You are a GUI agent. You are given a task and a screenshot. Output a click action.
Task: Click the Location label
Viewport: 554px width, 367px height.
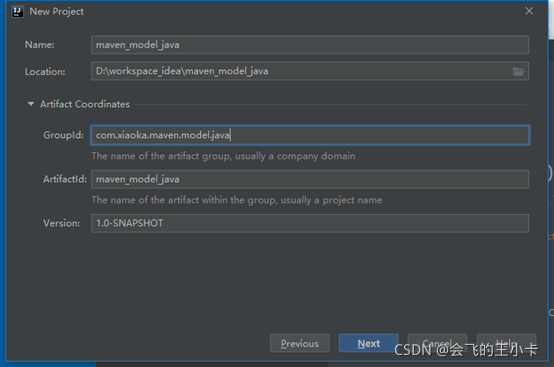click(x=45, y=72)
